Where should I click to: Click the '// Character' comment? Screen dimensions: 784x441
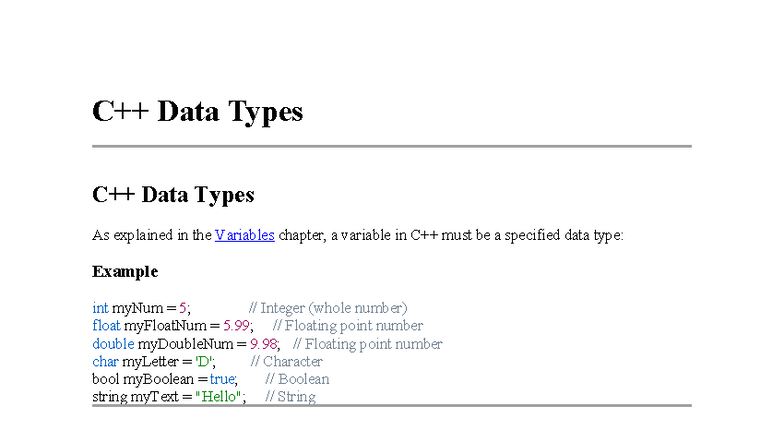click(x=286, y=362)
